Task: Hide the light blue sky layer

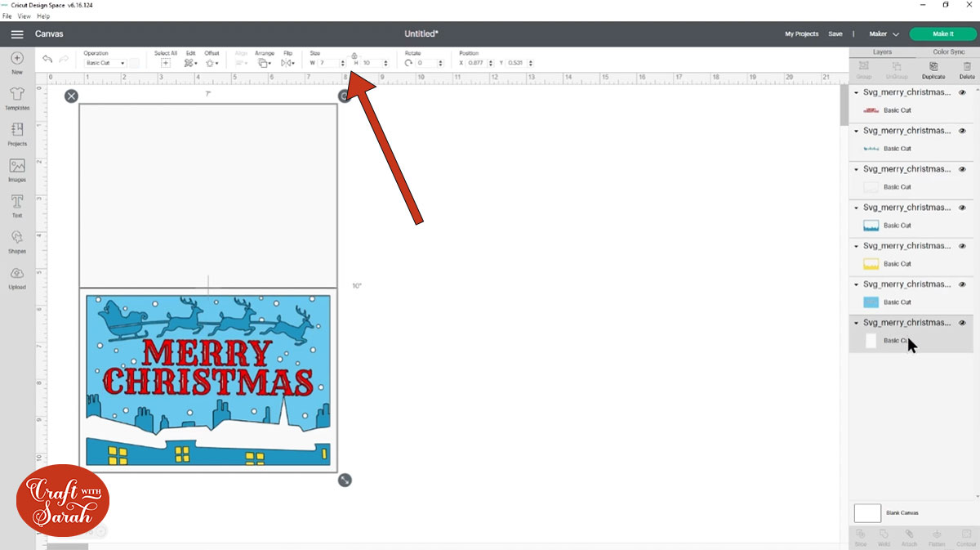Action: click(962, 284)
